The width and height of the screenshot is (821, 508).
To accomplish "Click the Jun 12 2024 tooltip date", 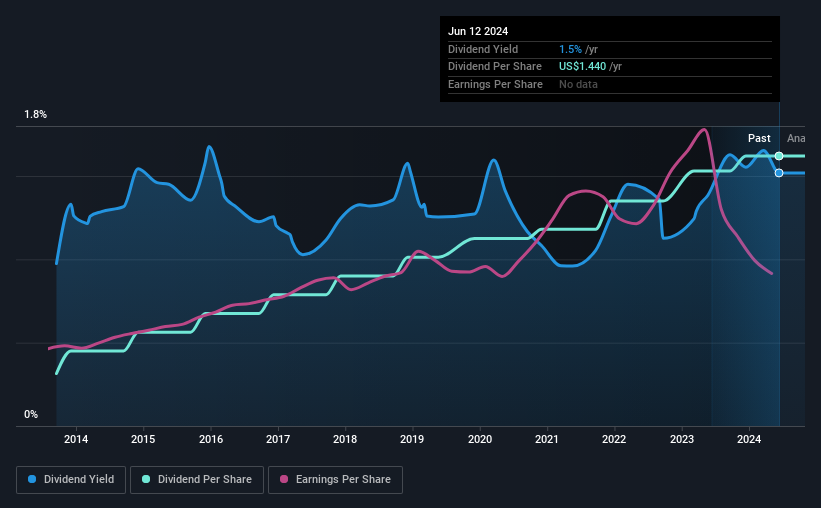I will point(478,31).
